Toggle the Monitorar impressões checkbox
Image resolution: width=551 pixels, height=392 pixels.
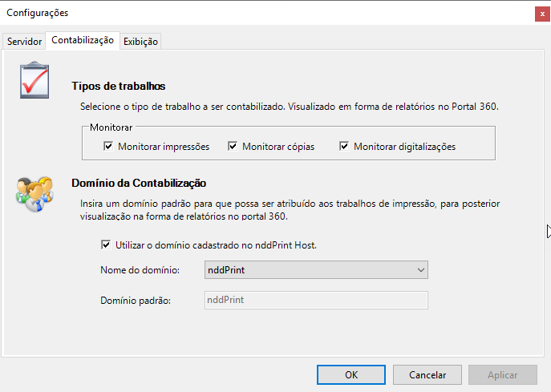click(108, 147)
